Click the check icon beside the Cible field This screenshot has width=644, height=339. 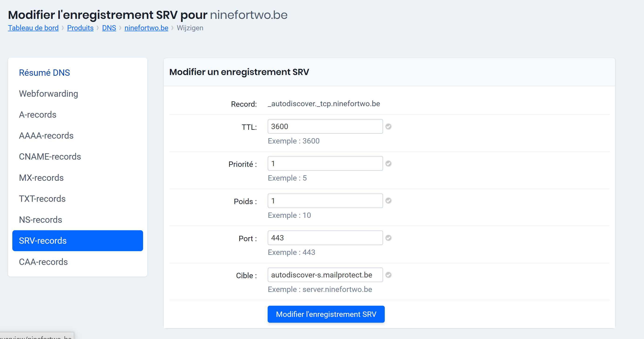coord(388,275)
